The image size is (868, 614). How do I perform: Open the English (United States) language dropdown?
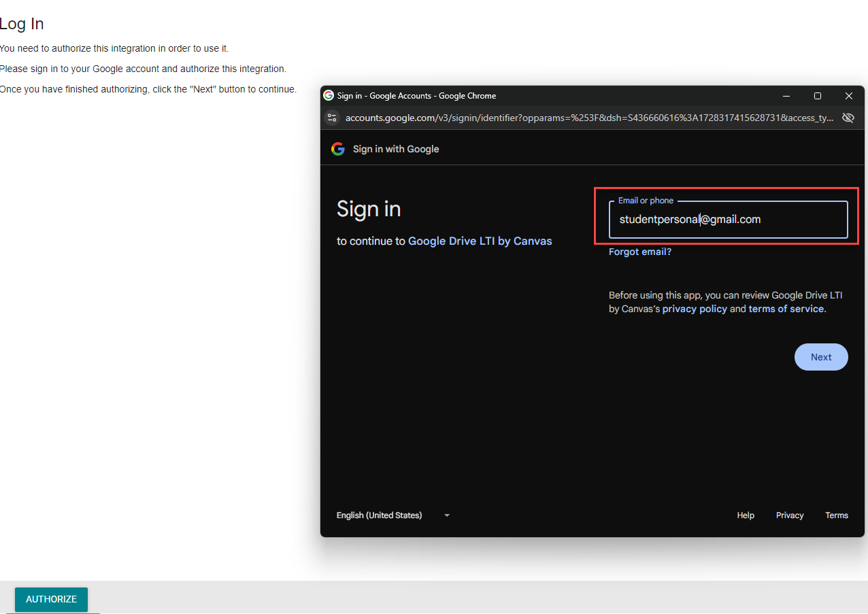pos(379,515)
